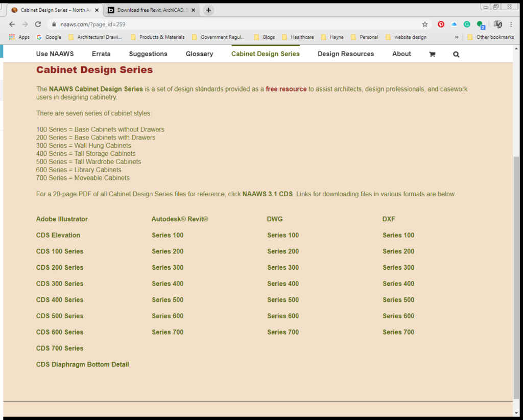This screenshot has width=523, height=420.
Task: Open the Hayne bookmark folder
Action: coord(332,37)
